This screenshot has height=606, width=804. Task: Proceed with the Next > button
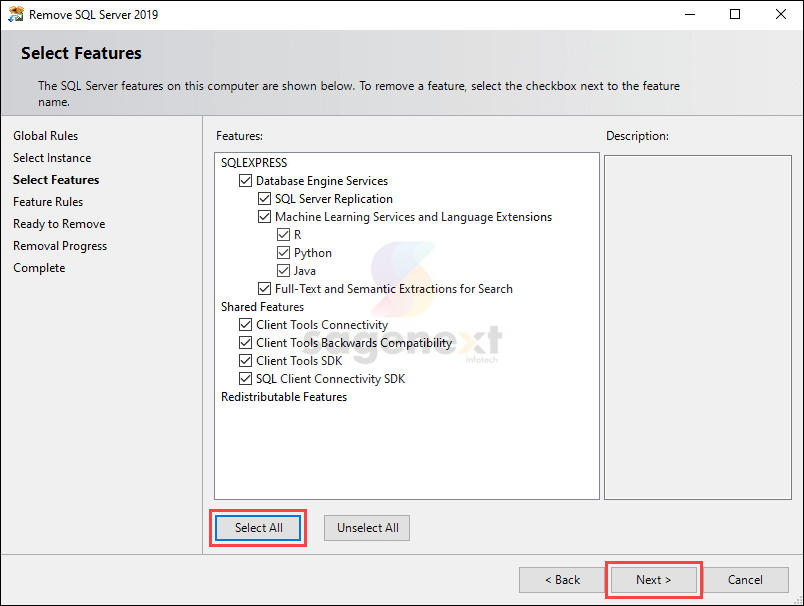pyautogui.click(x=653, y=580)
